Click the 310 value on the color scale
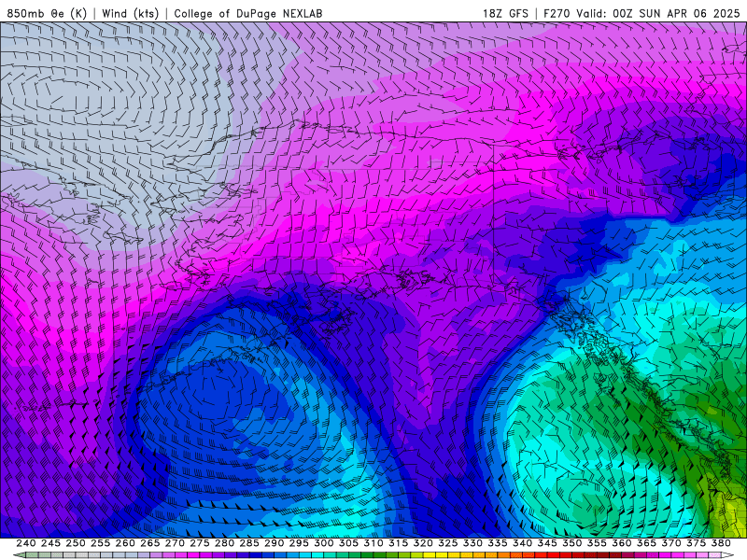Image resolution: width=747 pixels, height=560 pixels. [373, 543]
